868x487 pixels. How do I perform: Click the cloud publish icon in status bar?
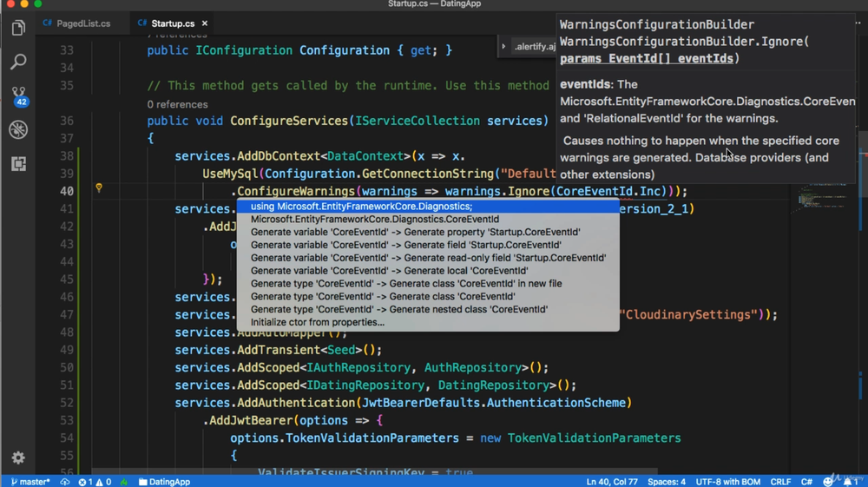point(65,482)
